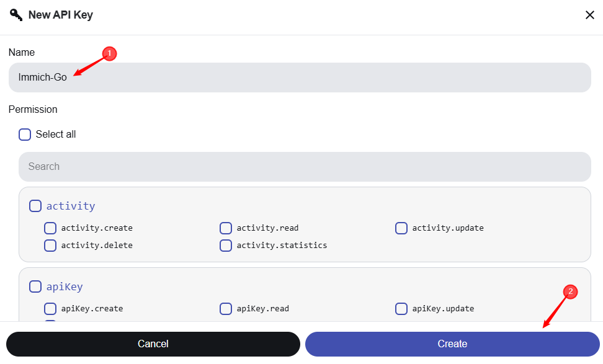Enable the Select all checkbox
Screen dimensions: 603x364
click(25, 135)
